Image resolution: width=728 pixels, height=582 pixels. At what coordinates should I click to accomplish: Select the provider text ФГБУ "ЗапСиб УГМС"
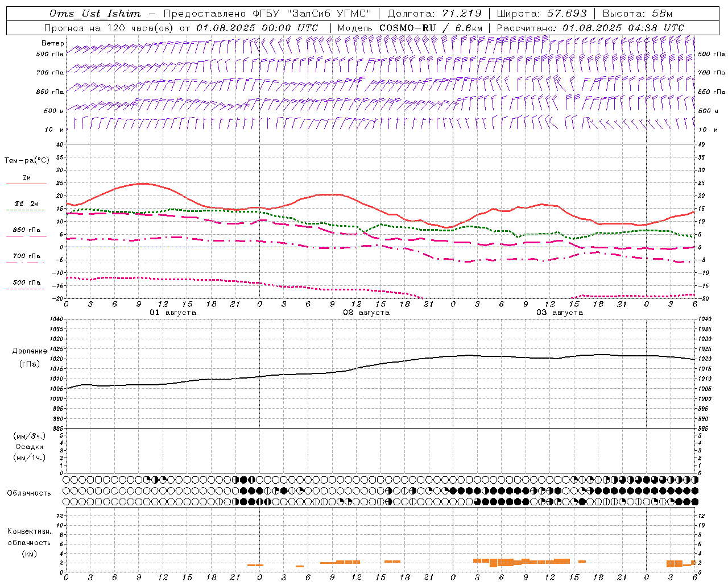311,14
